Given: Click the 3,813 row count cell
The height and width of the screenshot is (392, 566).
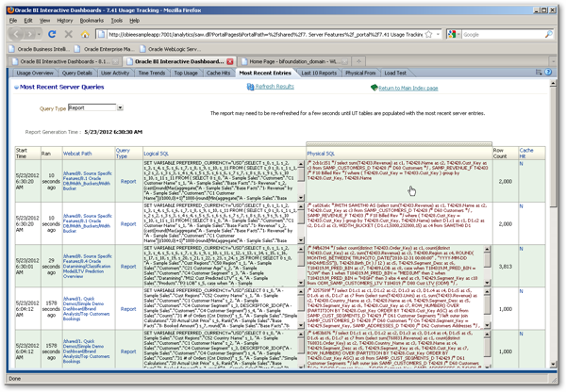Looking at the screenshot, I should tap(506, 267).
